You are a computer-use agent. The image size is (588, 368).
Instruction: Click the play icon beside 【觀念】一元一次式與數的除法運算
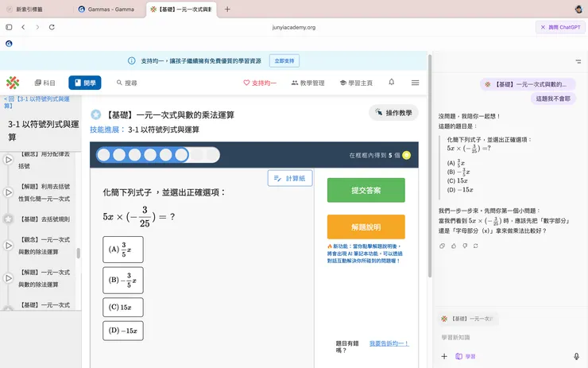(x=8, y=246)
